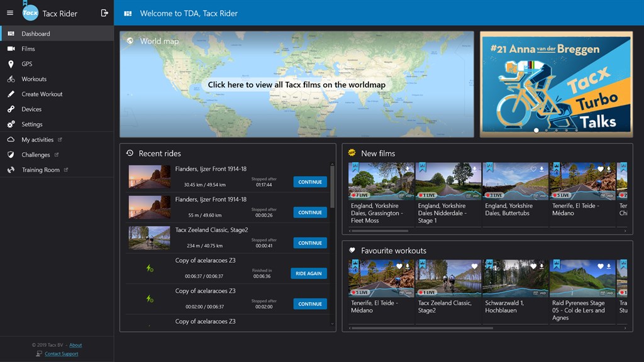Unfavourite Tenerife El Teide in Favourite workouts

(x=399, y=266)
